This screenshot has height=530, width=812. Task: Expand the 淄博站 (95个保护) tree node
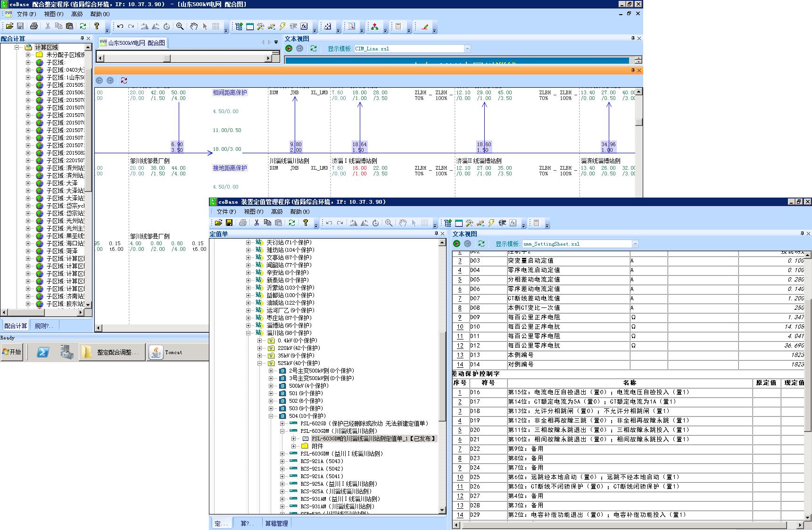click(x=249, y=325)
